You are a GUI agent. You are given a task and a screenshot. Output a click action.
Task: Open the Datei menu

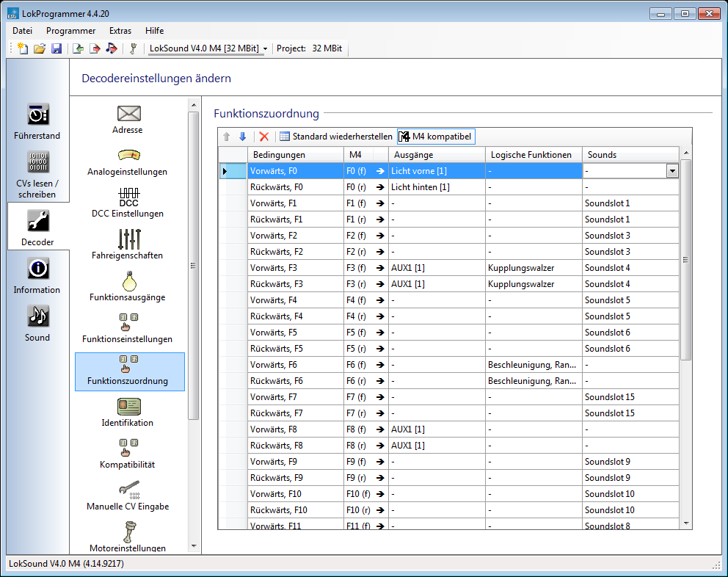coord(22,31)
